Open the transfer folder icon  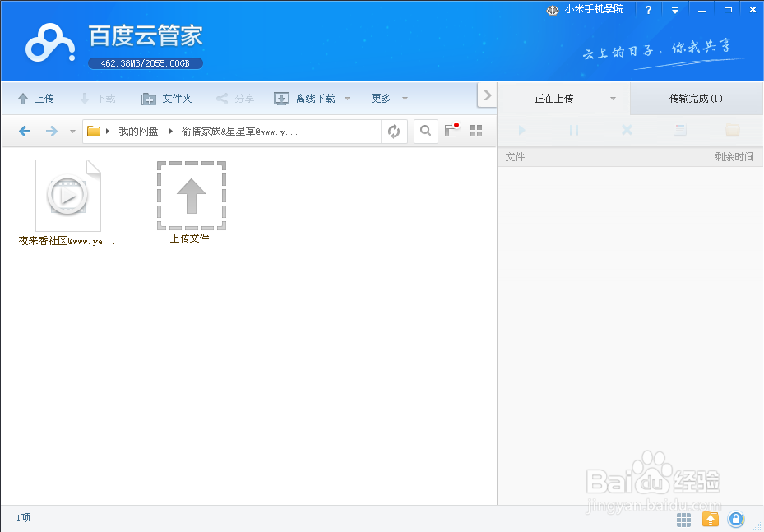[x=732, y=130]
